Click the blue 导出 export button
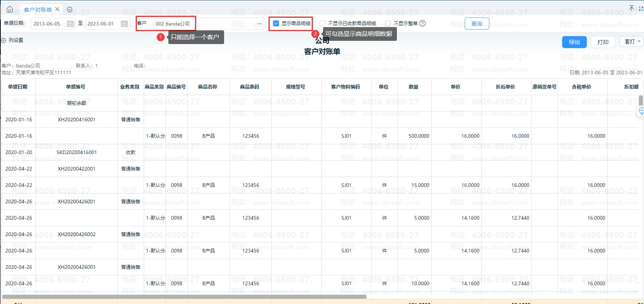The image size is (644, 304). 574,42
